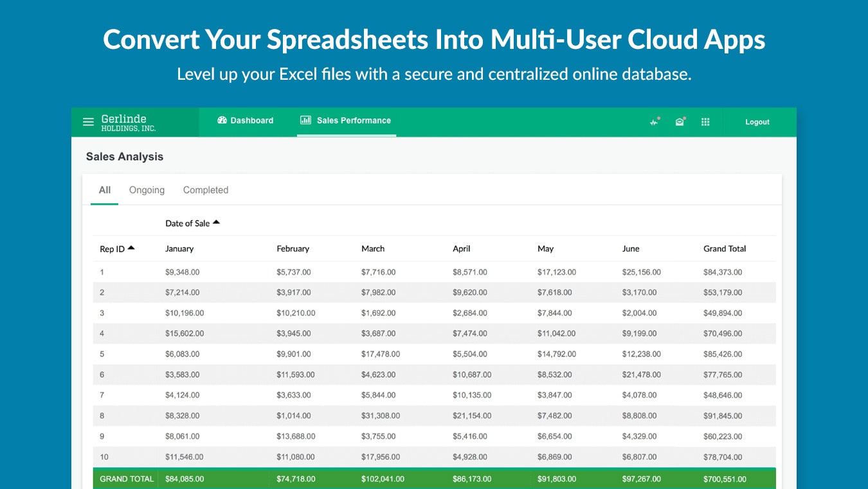Screen dimensions: 868x489
Task: Click March value $17,956.00
Action: [x=381, y=457]
